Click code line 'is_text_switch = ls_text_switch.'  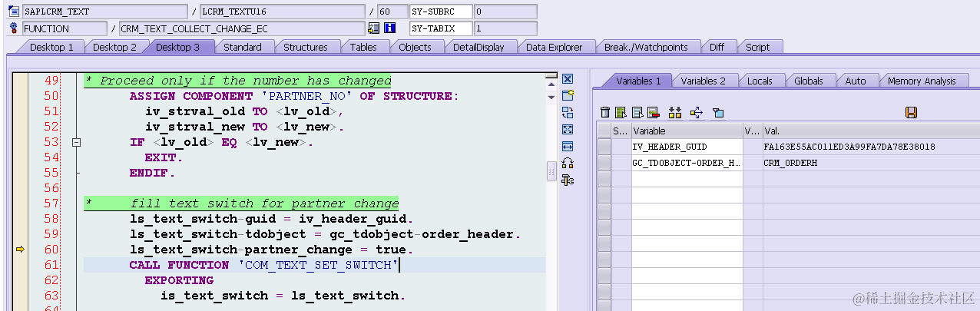pos(282,296)
